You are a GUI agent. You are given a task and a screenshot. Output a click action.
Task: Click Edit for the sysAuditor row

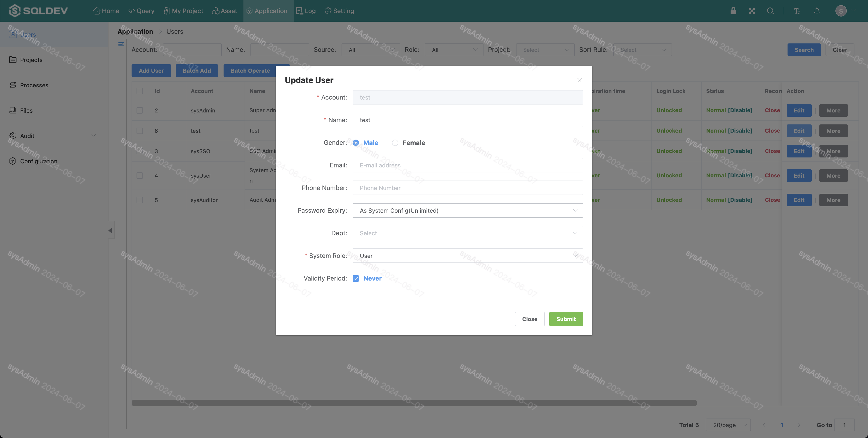pos(799,200)
